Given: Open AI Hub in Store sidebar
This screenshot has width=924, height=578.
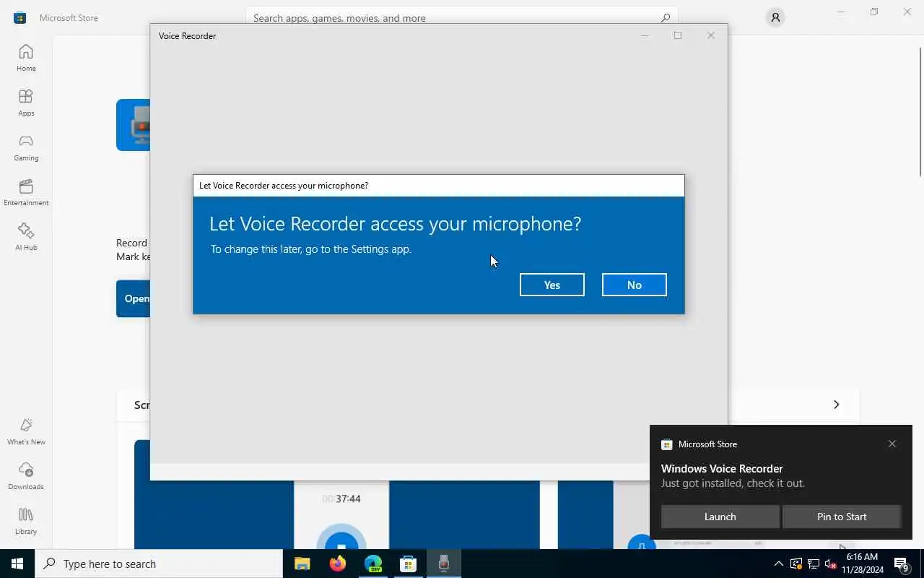Looking at the screenshot, I should point(26,237).
